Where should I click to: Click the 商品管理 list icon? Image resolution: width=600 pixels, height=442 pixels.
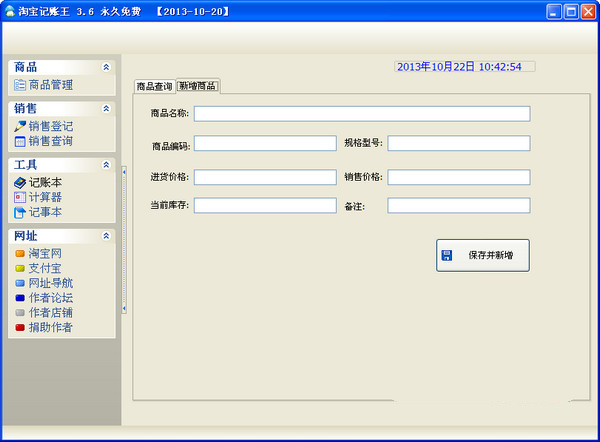click(x=20, y=85)
